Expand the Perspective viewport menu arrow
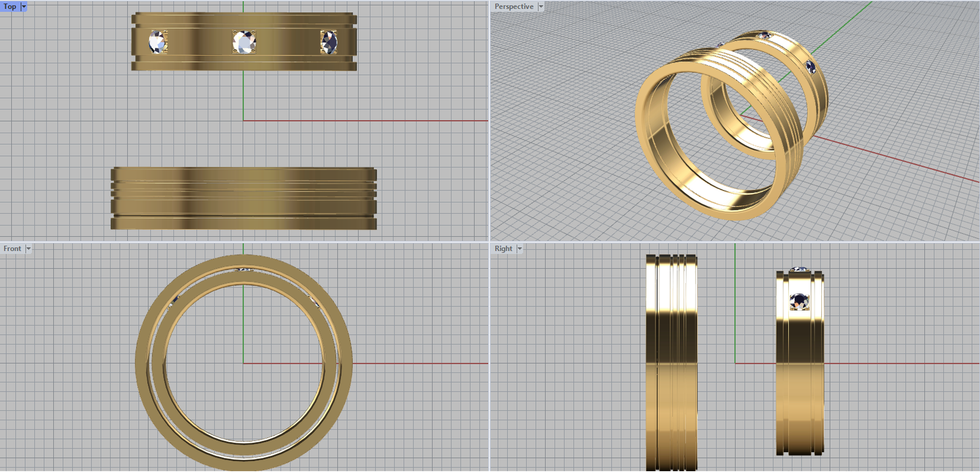Screen dimensions: 980x473 click(x=541, y=6)
